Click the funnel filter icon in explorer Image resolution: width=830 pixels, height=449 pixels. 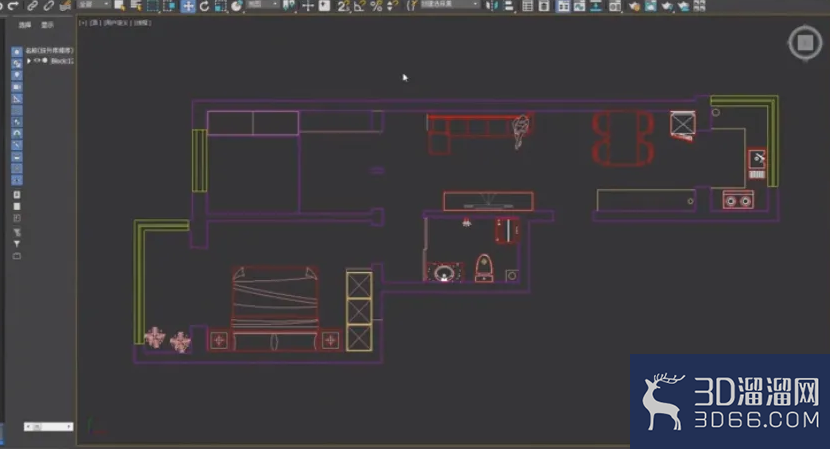(x=17, y=244)
